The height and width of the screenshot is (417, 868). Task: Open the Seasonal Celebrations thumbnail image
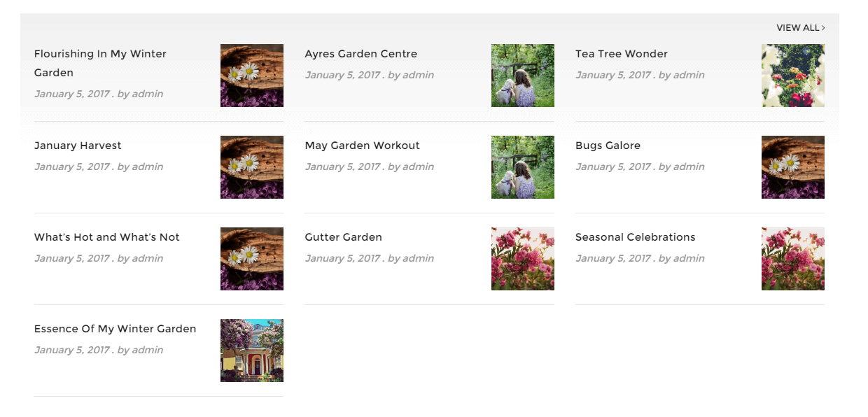[x=793, y=259]
